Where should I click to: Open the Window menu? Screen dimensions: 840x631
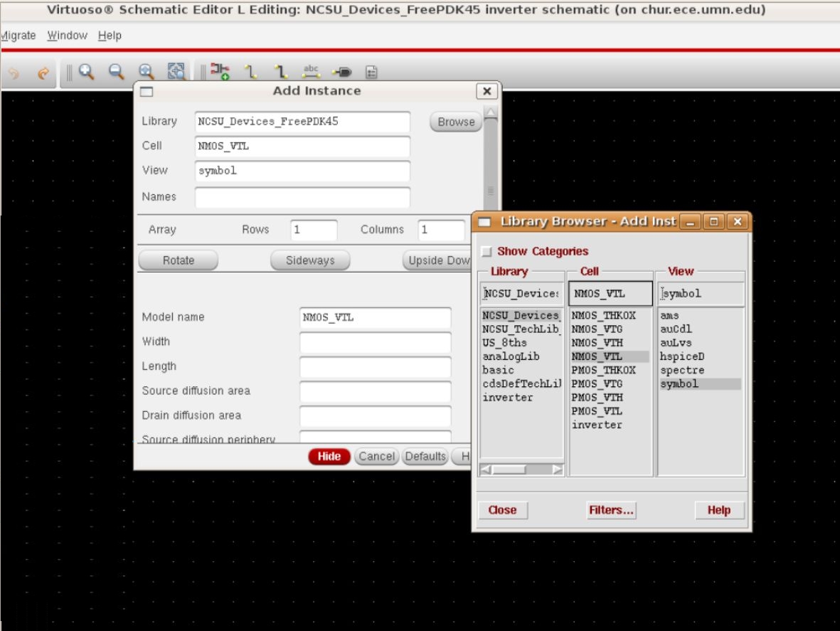pos(67,35)
